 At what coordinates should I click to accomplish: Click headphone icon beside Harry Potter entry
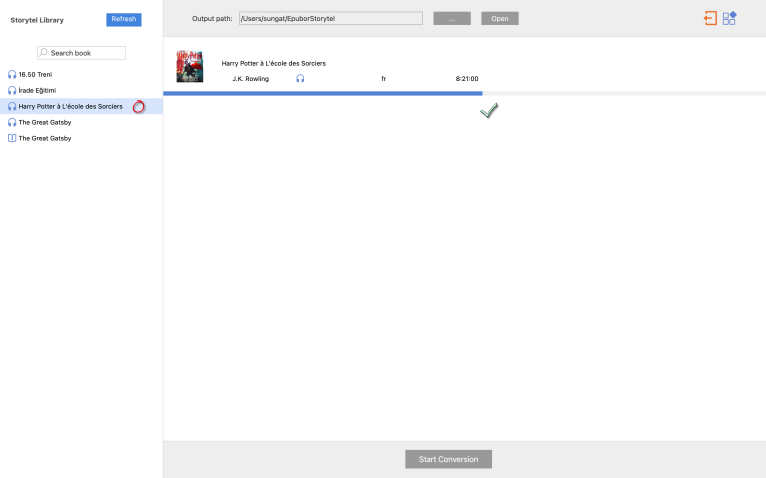tap(12, 107)
